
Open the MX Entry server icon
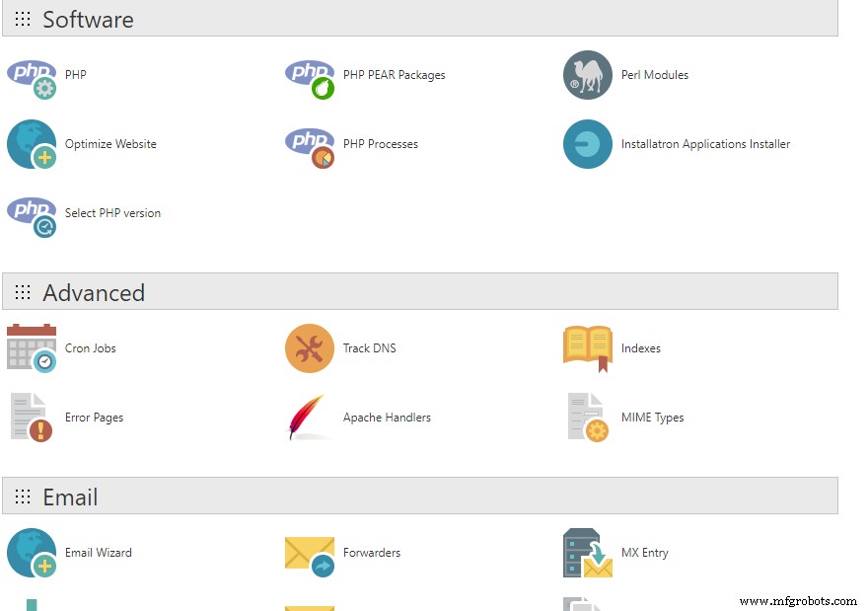click(588, 553)
